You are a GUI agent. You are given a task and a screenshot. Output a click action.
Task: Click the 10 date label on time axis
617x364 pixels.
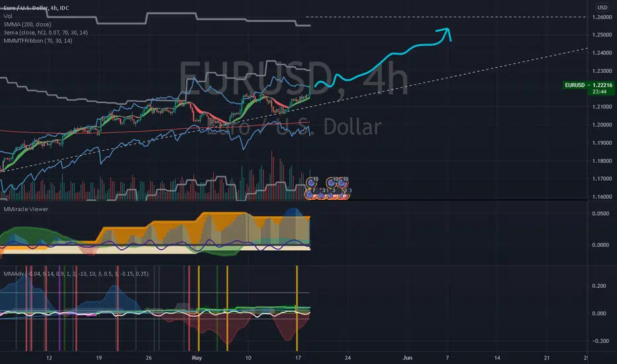[x=248, y=357]
